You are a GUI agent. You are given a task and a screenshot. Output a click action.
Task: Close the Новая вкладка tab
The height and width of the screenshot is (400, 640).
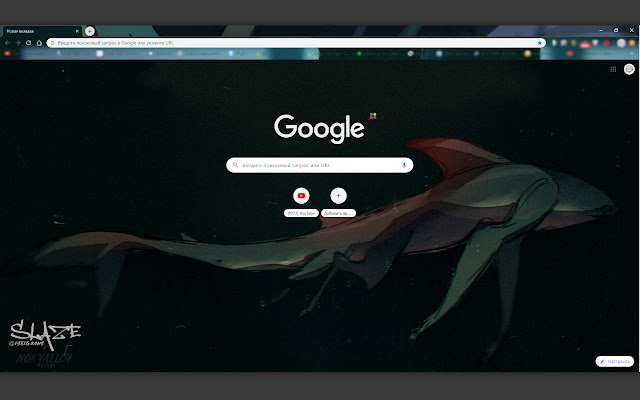(77, 31)
